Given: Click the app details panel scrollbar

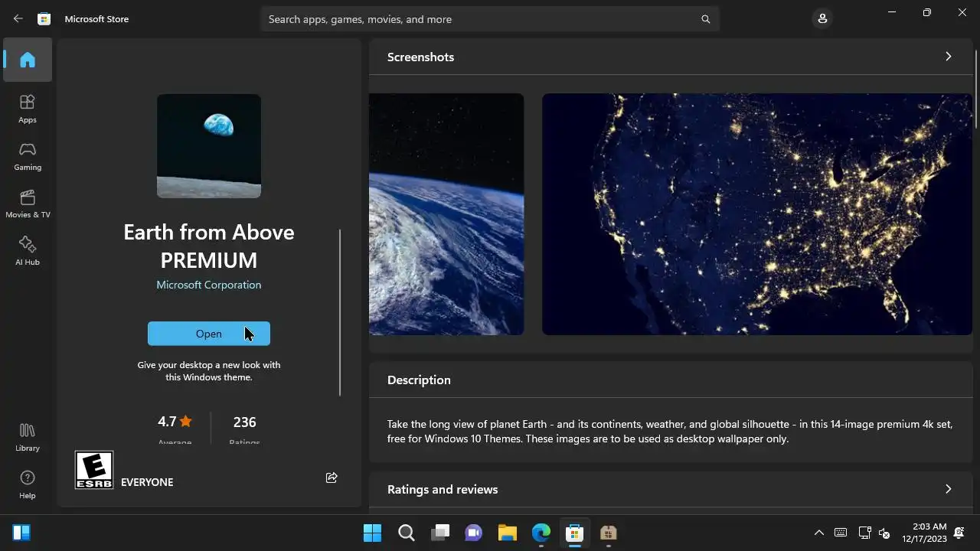Looking at the screenshot, I should pyautogui.click(x=340, y=312).
